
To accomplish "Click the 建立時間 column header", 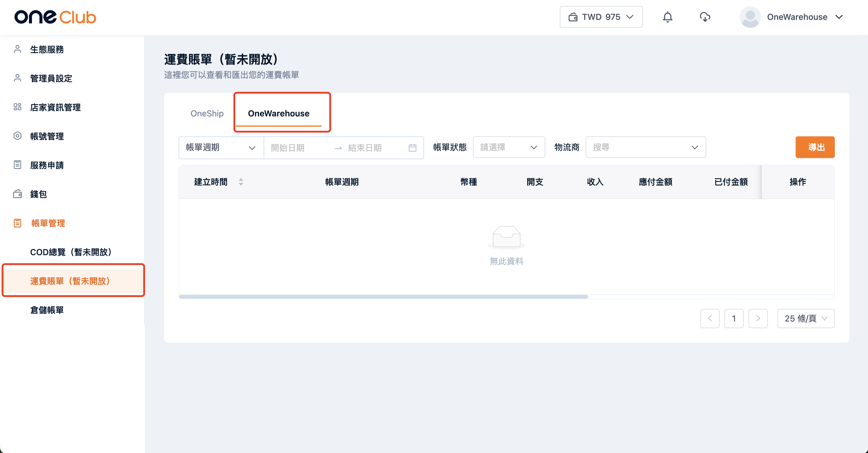I will [211, 182].
